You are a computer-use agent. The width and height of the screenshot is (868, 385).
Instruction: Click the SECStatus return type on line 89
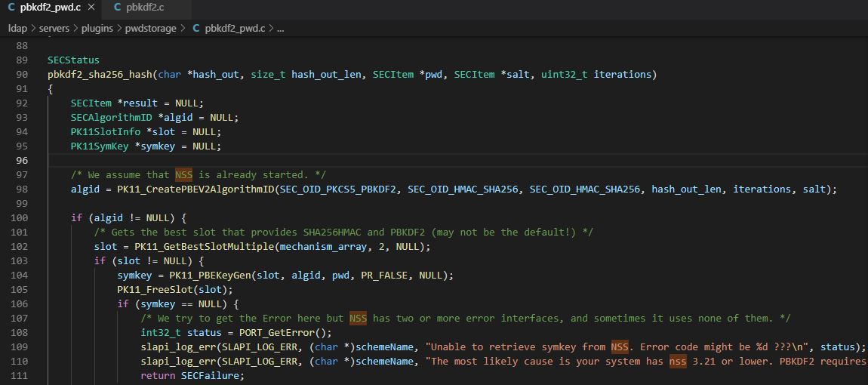[74, 60]
